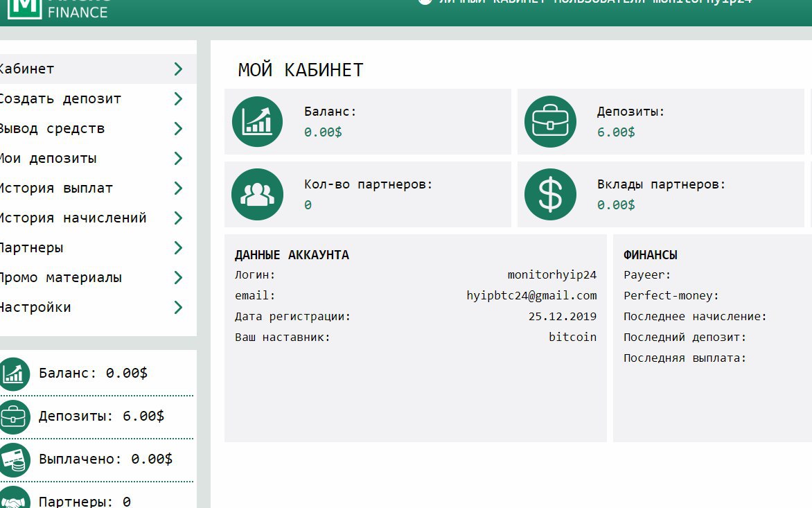This screenshot has width=812, height=508.
Task: Click the handshake icon by Партнеры: 0
Action: click(14, 498)
